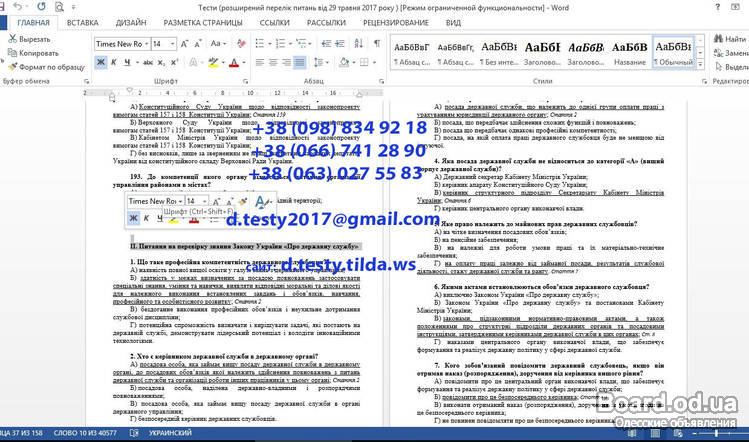Screen dimensions: 749x442
Task: Adjust the zoom slider in status bar
Action: click(x=716, y=433)
